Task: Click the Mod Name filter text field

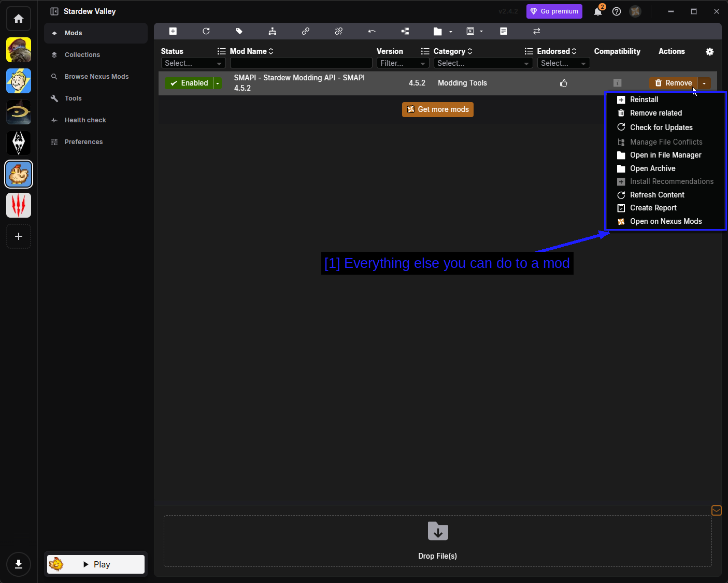Action: click(x=301, y=63)
